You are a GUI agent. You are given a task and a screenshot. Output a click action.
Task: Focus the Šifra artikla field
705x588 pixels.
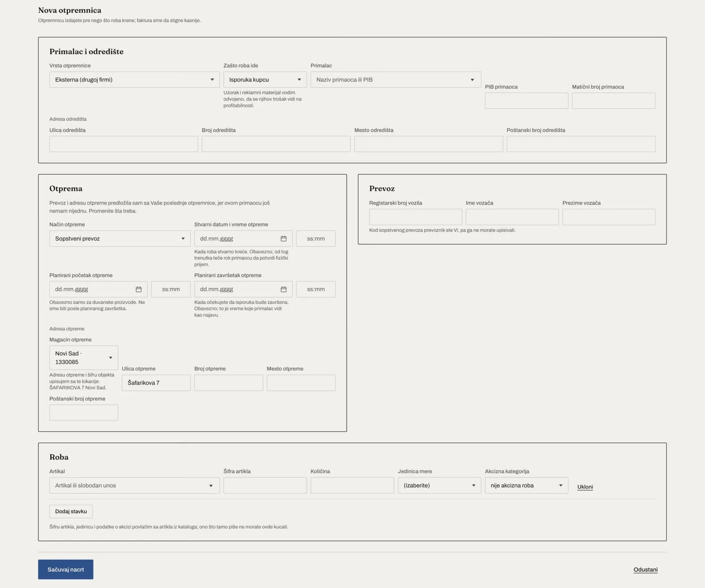click(265, 485)
